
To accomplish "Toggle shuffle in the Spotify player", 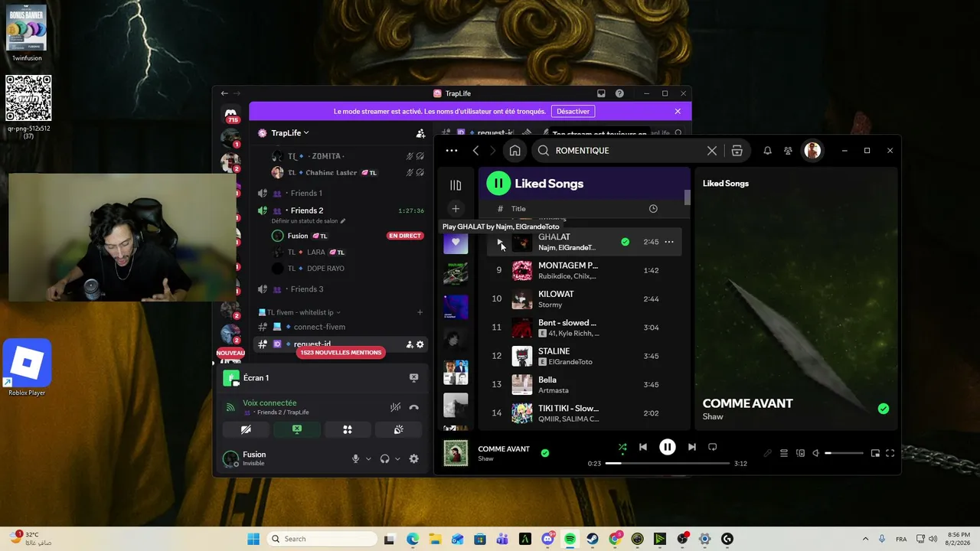I will click(x=622, y=447).
